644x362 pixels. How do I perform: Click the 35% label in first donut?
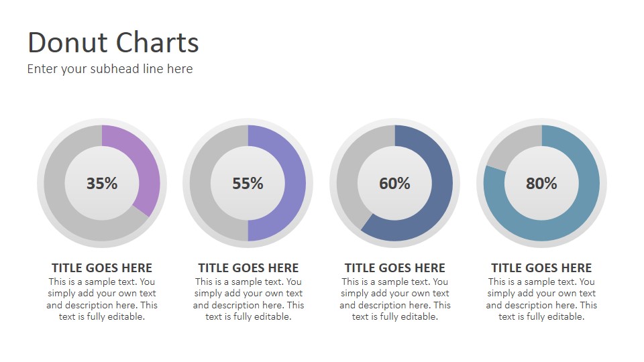[102, 184]
